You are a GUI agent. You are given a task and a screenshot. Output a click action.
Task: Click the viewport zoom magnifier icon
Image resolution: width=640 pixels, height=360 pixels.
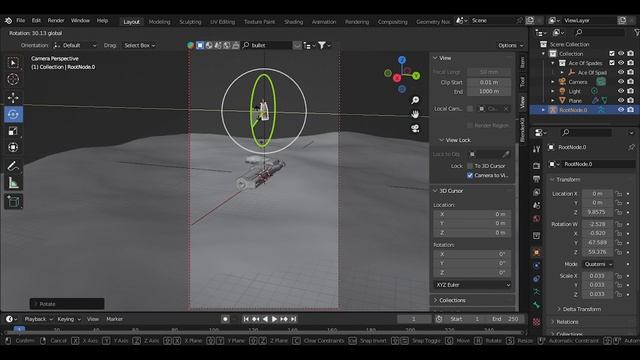point(415,100)
